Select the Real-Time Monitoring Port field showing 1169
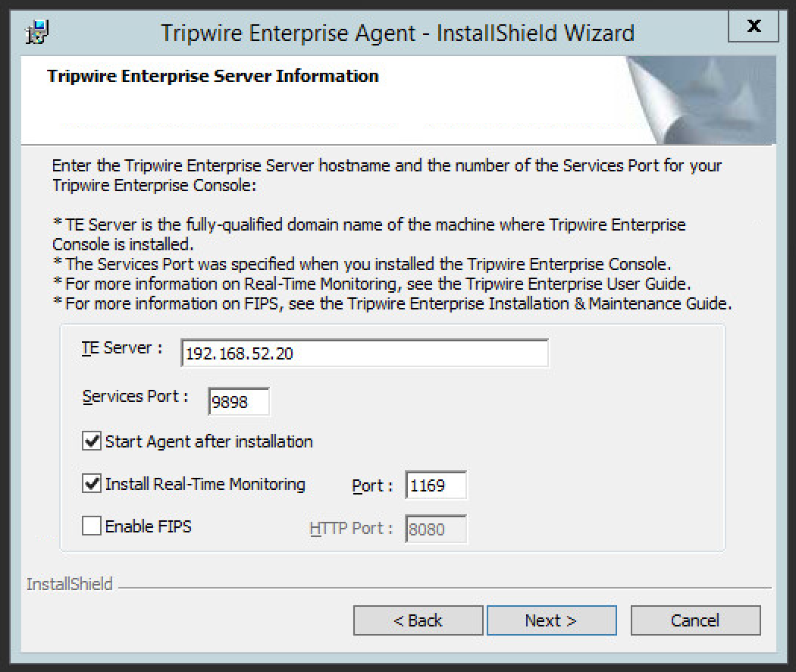Image resolution: width=796 pixels, height=672 pixels. coord(436,485)
